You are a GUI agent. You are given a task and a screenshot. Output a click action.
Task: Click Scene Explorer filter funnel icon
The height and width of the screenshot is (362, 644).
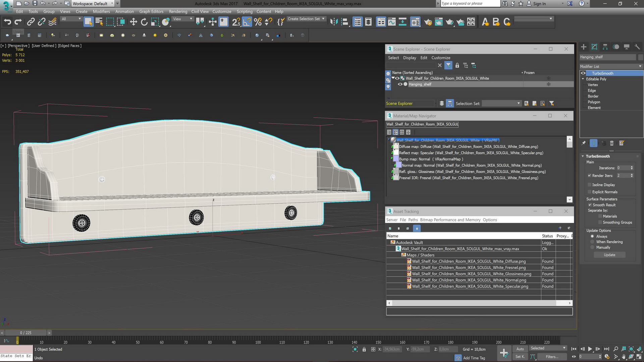click(x=448, y=65)
